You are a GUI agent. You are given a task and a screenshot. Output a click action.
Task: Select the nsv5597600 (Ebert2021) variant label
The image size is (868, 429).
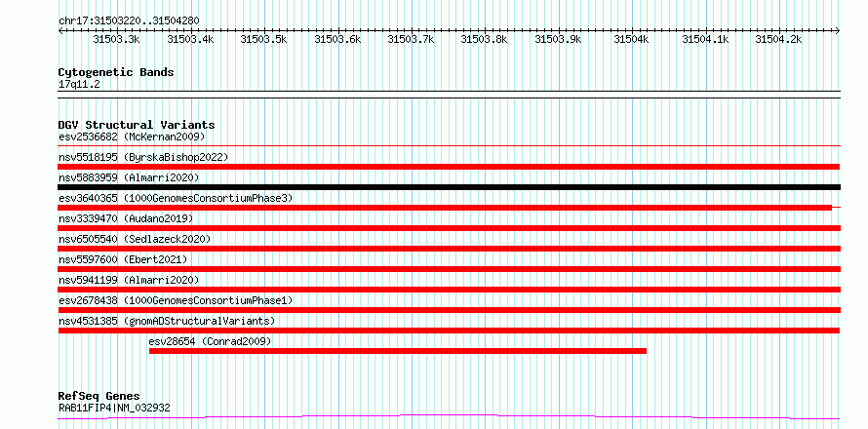click(123, 259)
